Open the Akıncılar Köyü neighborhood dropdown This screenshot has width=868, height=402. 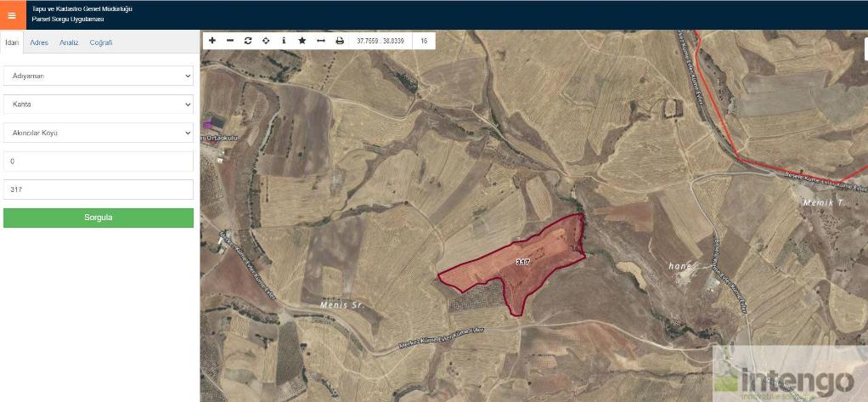(99, 133)
